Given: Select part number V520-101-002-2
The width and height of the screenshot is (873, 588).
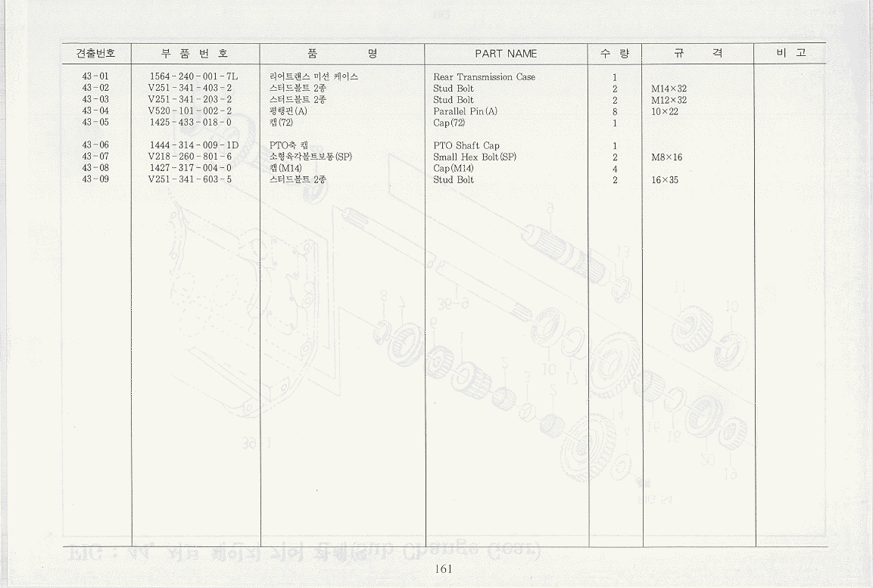Looking at the screenshot, I should click(x=190, y=110).
